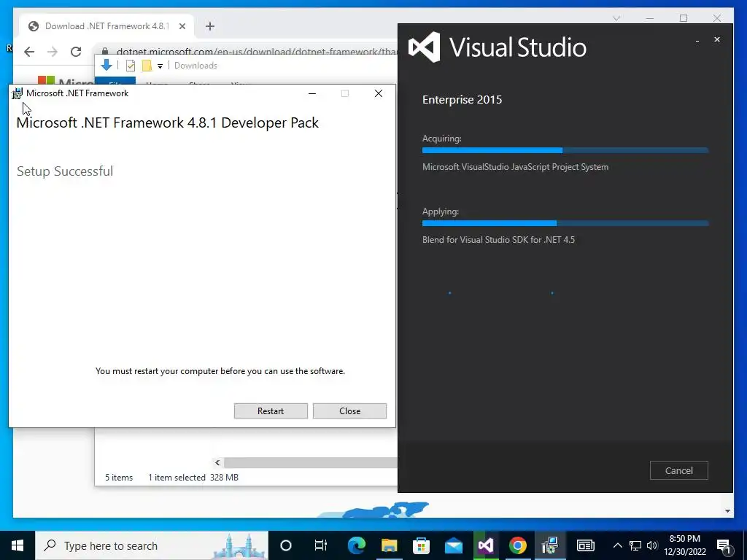Viewport: 747px width, 560px height.
Task: Click 'Blend for Visual Studio SDK for .NET 4.5' text
Action: [498, 240]
